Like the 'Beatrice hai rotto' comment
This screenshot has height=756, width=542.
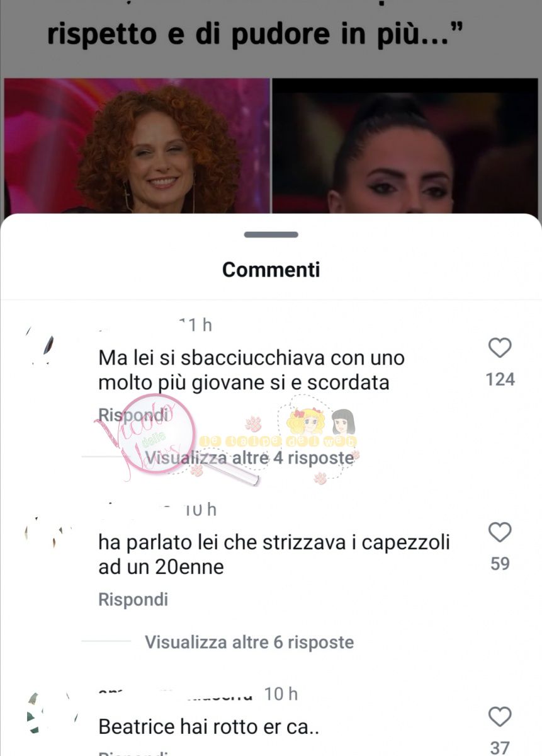pyautogui.click(x=500, y=717)
